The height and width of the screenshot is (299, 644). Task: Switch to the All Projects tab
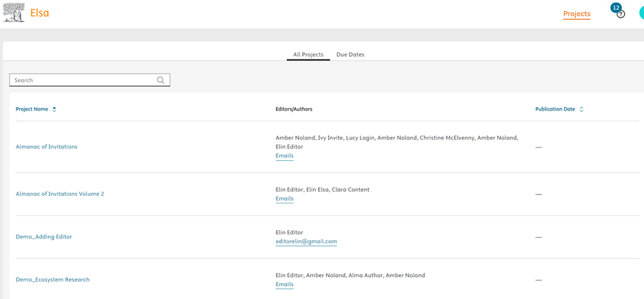click(x=308, y=55)
